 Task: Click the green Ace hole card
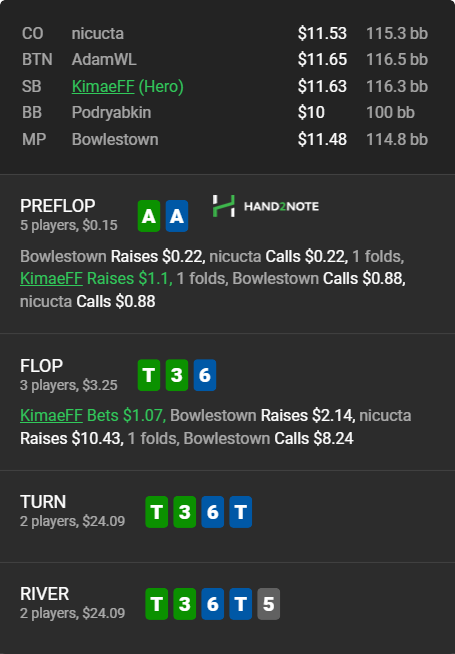pos(149,216)
